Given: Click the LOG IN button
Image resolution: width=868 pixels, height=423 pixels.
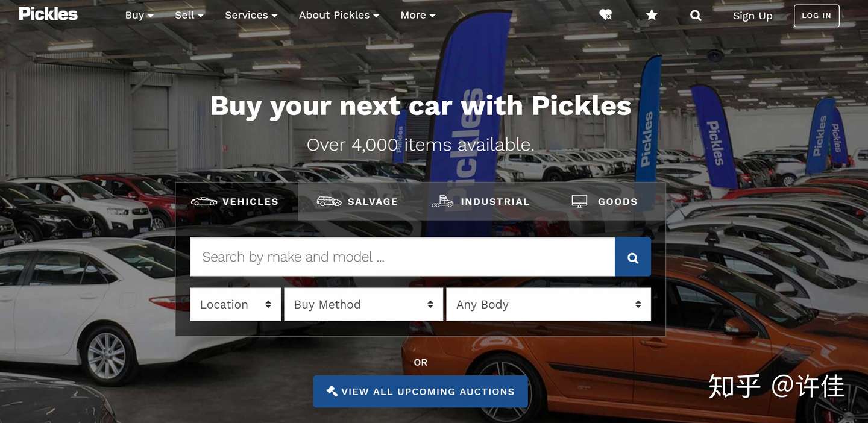Looking at the screenshot, I should (x=816, y=16).
